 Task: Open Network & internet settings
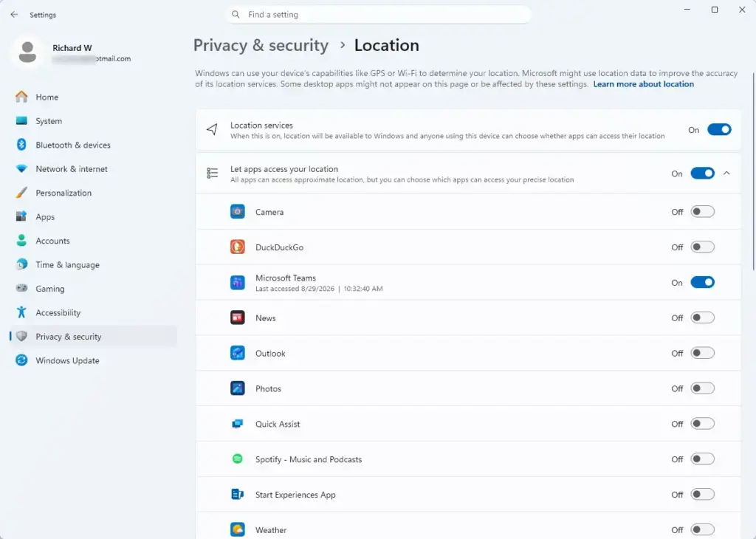[x=93, y=169]
